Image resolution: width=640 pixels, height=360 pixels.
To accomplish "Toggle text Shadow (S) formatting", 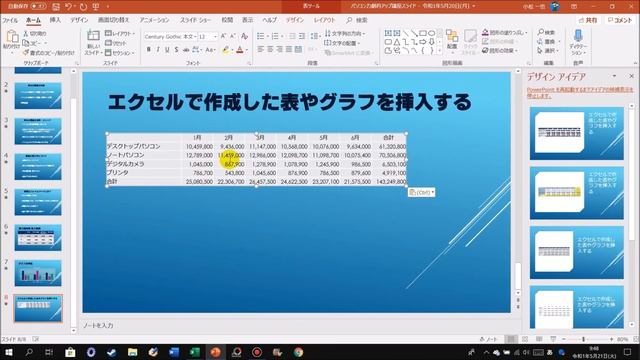I will click(176, 50).
